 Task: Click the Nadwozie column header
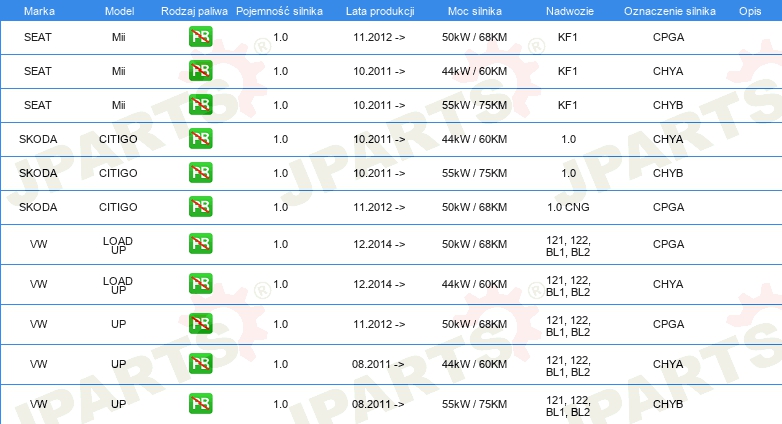pyautogui.click(x=570, y=11)
